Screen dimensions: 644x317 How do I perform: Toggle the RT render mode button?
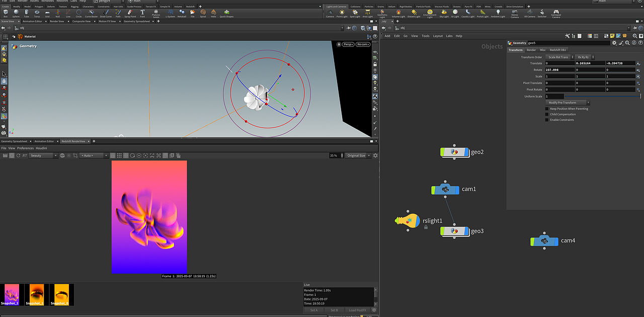tap(25, 155)
